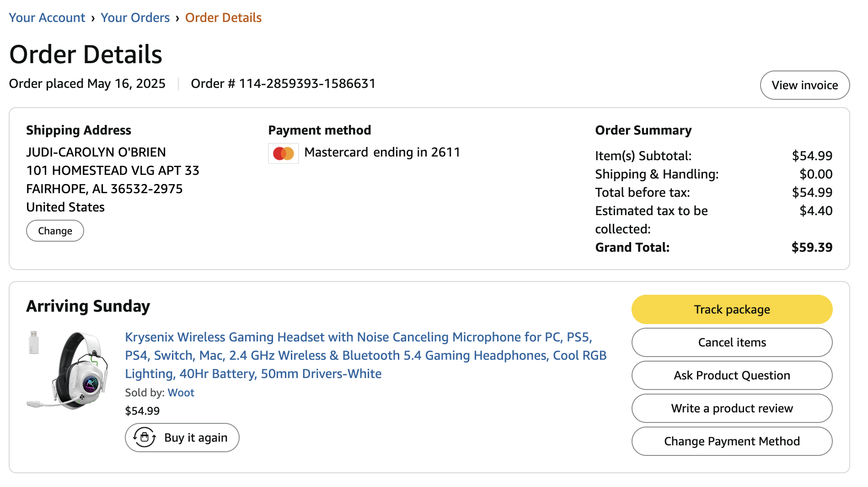The width and height of the screenshot is (868, 487).
Task: Open the Krysenix Wireless Gaming Headset product link
Action: pyautogui.click(x=366, y=355)
